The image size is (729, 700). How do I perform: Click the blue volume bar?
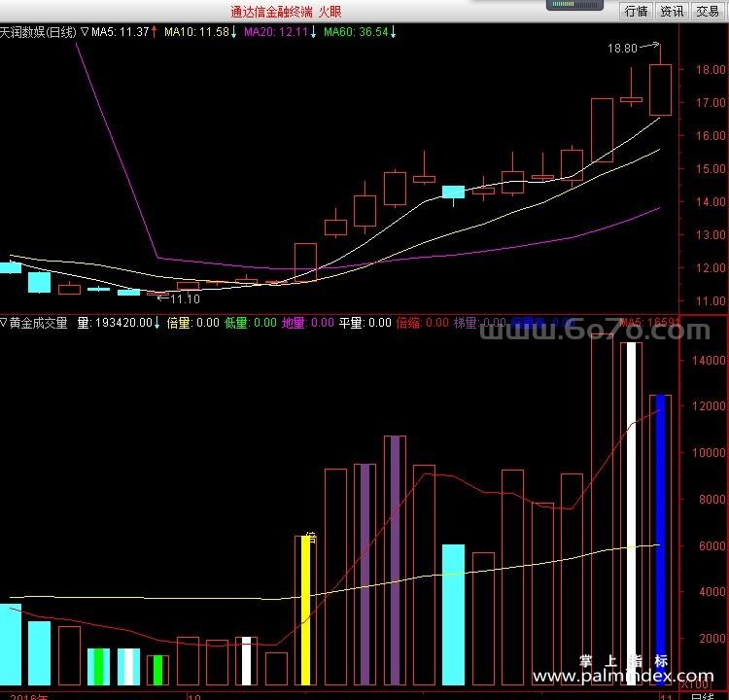[660, 540]
